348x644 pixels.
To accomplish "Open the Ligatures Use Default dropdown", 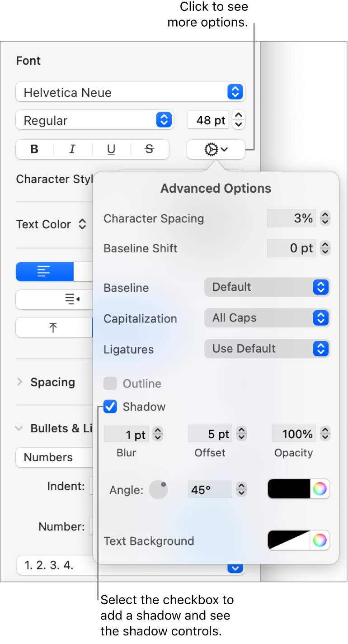I will [x=267, y=349].
